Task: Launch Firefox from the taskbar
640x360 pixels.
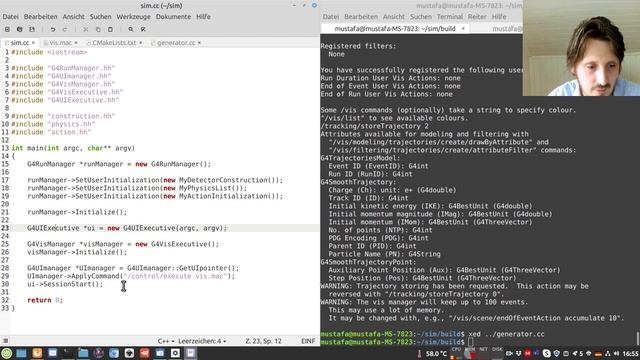Action: point(37,353)
